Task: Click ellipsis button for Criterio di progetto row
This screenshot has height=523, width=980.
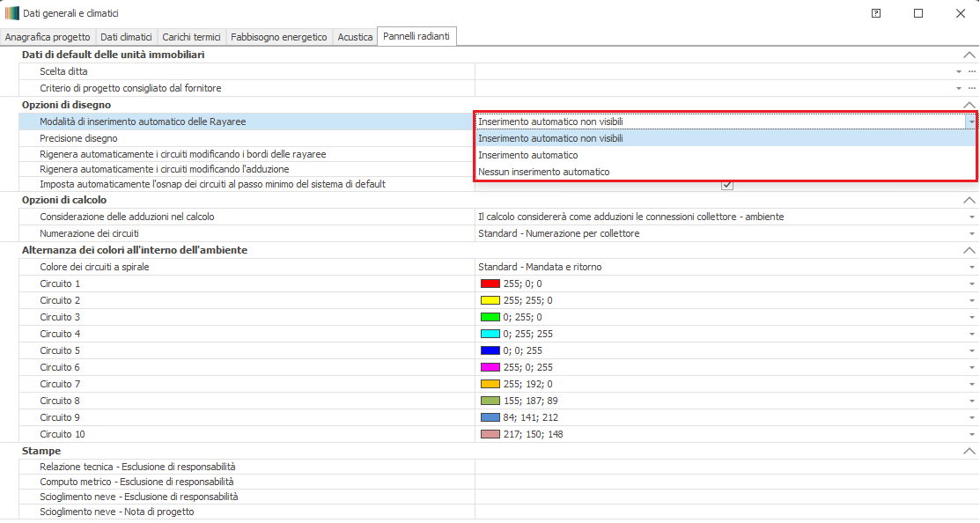Action: pyautogui.click(x=972, y=88)
